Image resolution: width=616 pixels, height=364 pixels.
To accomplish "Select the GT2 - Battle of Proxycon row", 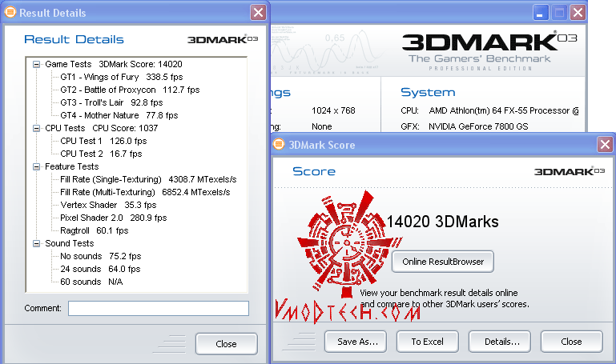I will pos(130,90).
